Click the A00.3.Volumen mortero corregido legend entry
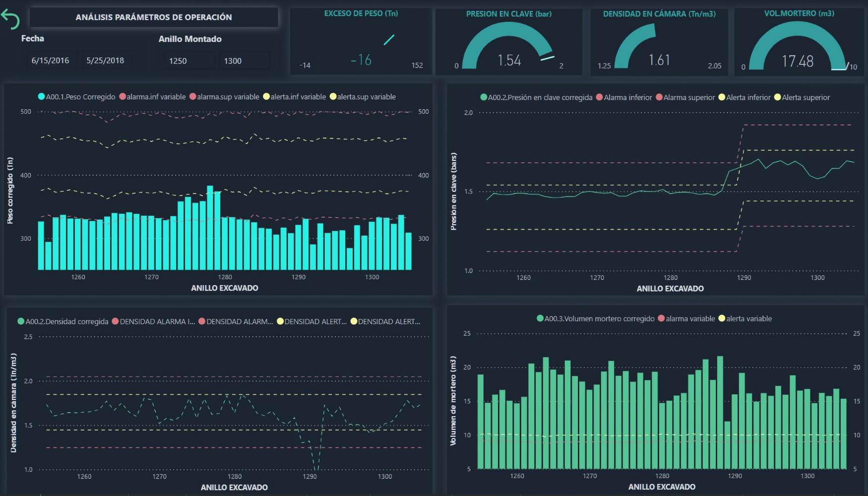The image size is (868, 496). 595,318
